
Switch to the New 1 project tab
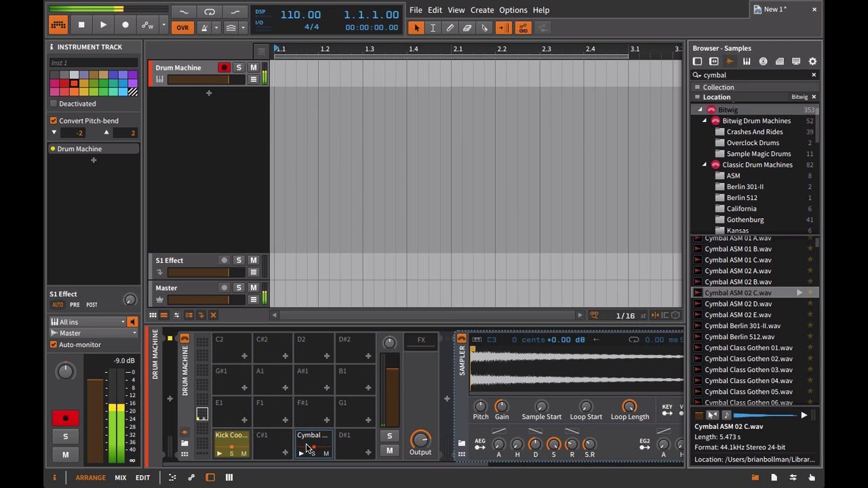coord(775,9)
